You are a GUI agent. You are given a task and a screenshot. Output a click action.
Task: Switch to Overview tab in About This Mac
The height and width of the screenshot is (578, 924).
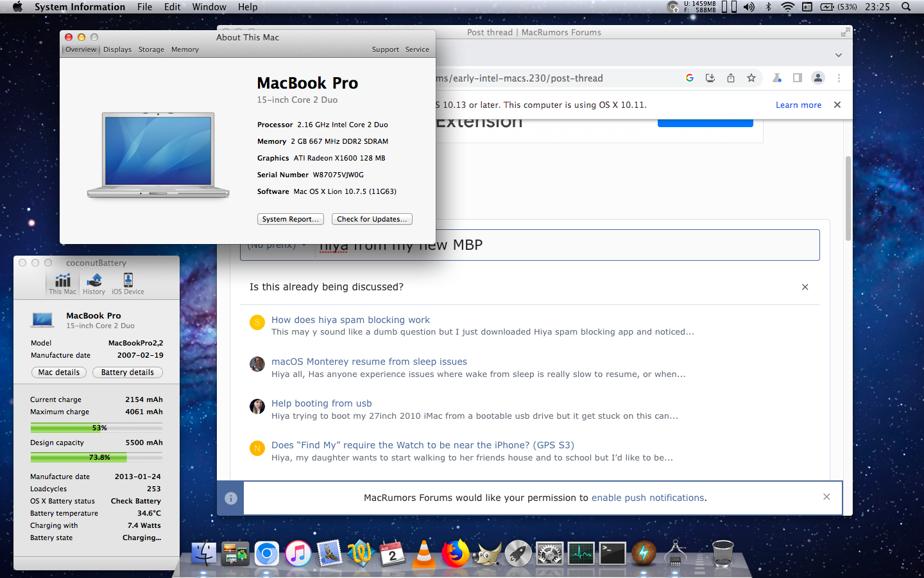[81, 49]
